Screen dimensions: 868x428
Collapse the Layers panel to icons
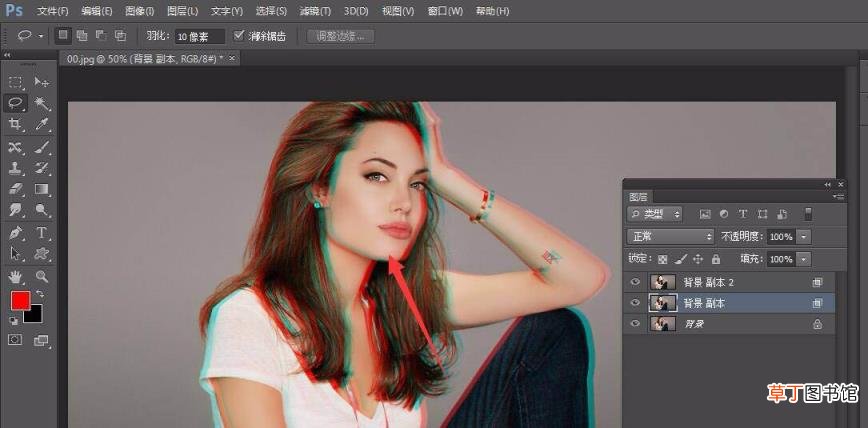(x=828, y=184)
